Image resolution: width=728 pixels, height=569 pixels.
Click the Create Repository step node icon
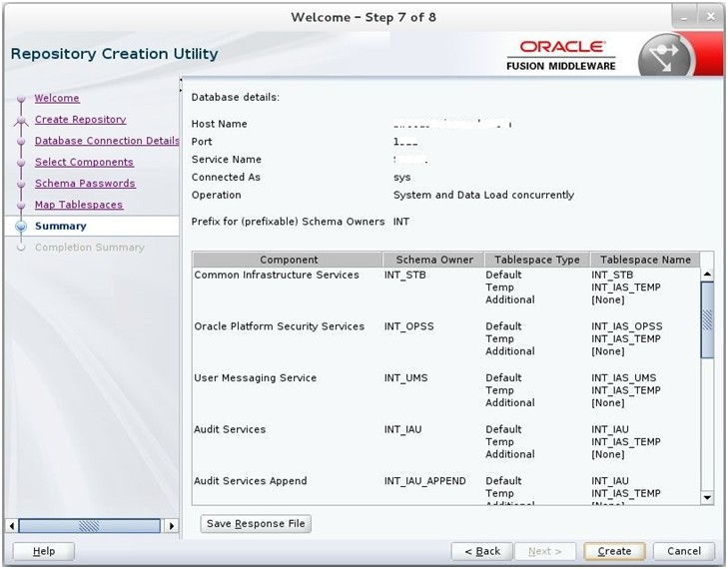(x=21, y=121)
